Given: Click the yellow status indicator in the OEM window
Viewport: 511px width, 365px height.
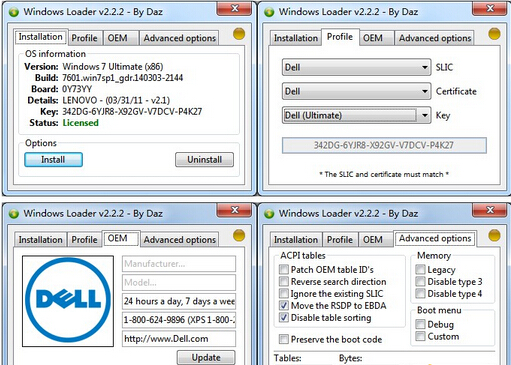Looking at the screenshot, I should 239,235.
